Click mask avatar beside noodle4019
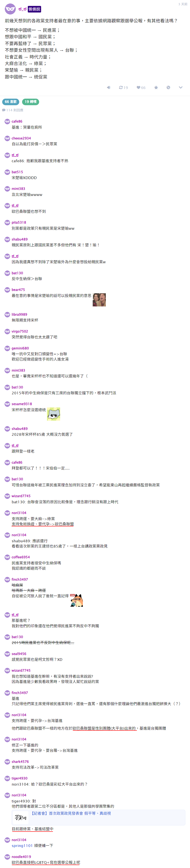The height and width of the screenshot is (868, 190). pyautogui.click(x=7, y=857)
